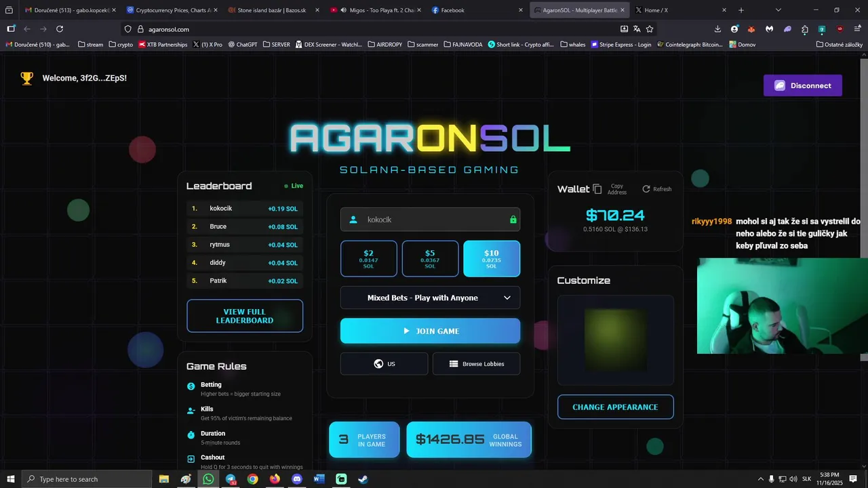Open WhatsApp from the taskbar
The width and height of the screenshot is (868, 488).
208,479
